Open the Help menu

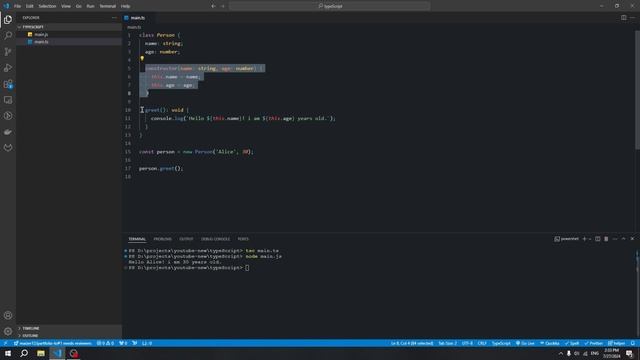tap(125, 6)
